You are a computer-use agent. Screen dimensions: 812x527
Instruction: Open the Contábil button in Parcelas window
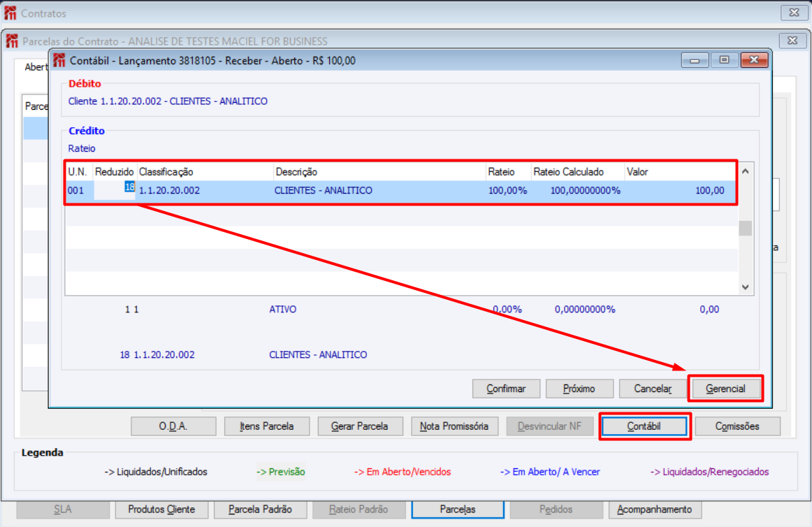coord(644,426)
